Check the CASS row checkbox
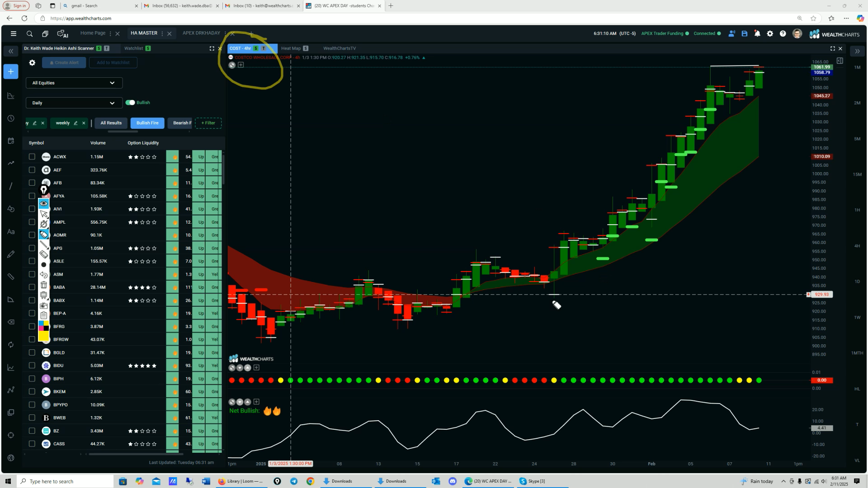868x488 pixels. pyautogui.click(x=32, y=444)
